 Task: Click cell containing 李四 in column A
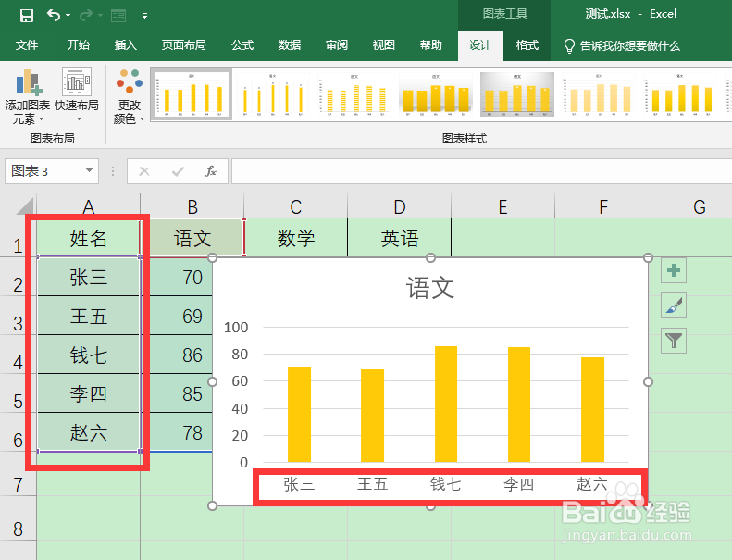click(x=88, y=393)
